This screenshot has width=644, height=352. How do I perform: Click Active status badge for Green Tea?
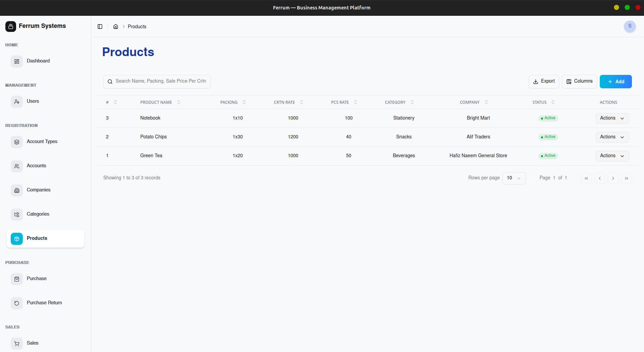548,156
